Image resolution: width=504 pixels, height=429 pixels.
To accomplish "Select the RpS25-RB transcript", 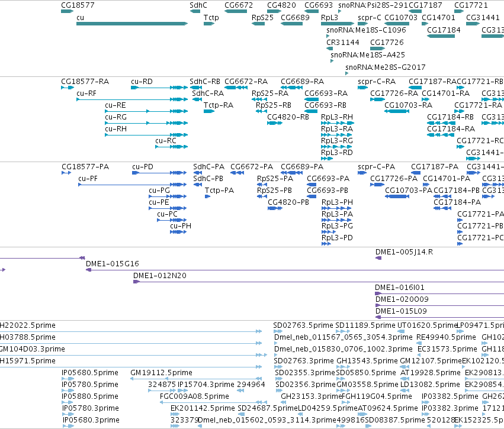I will coord(261,111).
